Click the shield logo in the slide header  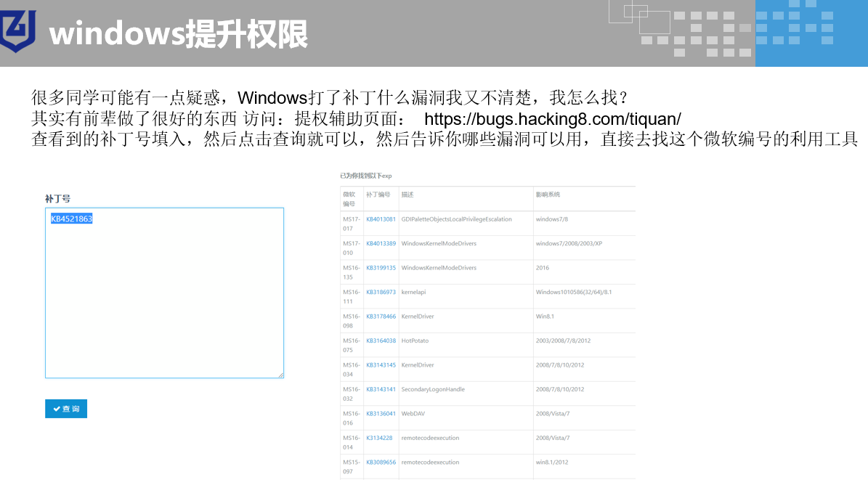click(18, 30)
